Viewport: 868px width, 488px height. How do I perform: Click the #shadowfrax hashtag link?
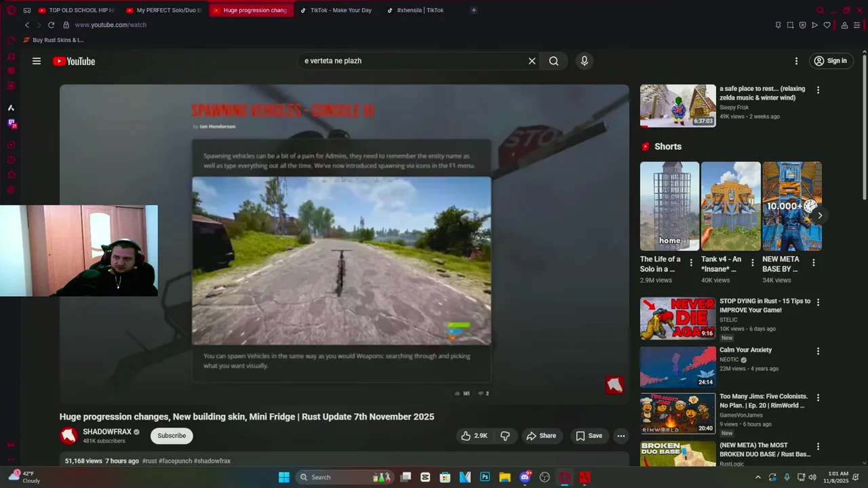[x=212, y=461]
